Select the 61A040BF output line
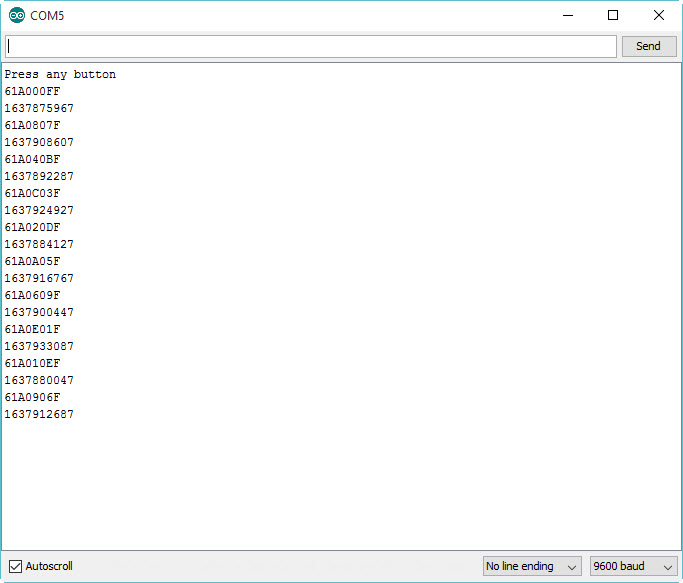Viewport: 683px width, 583px height. [32, 159]
